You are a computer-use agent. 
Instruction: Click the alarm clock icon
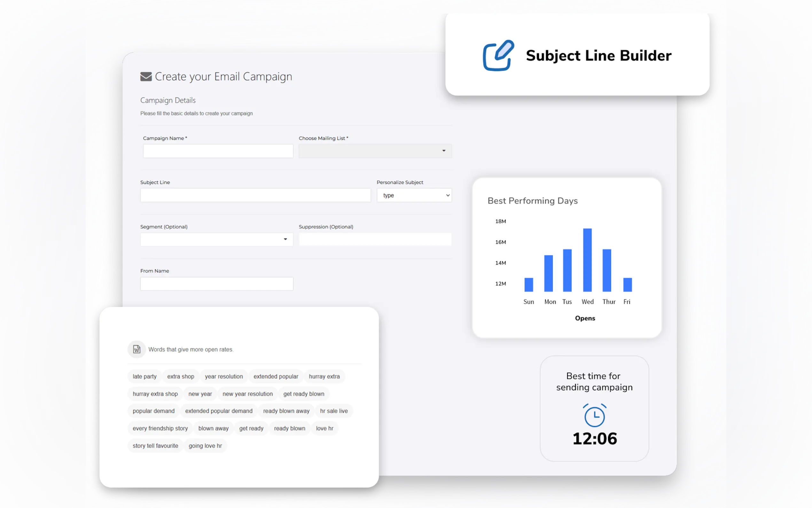[594, 415]
